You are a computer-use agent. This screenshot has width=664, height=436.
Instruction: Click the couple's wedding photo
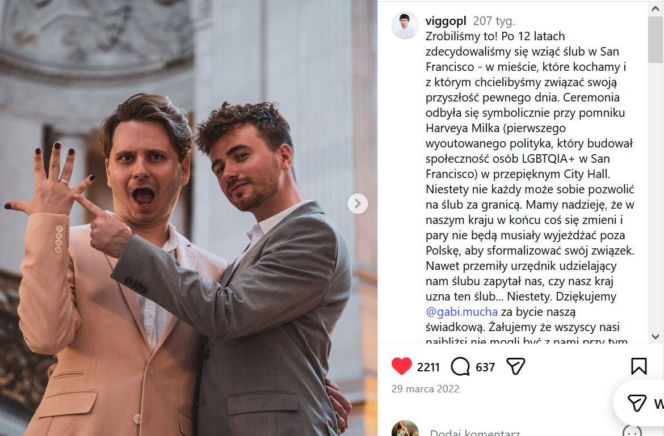(x=188, y=218)
